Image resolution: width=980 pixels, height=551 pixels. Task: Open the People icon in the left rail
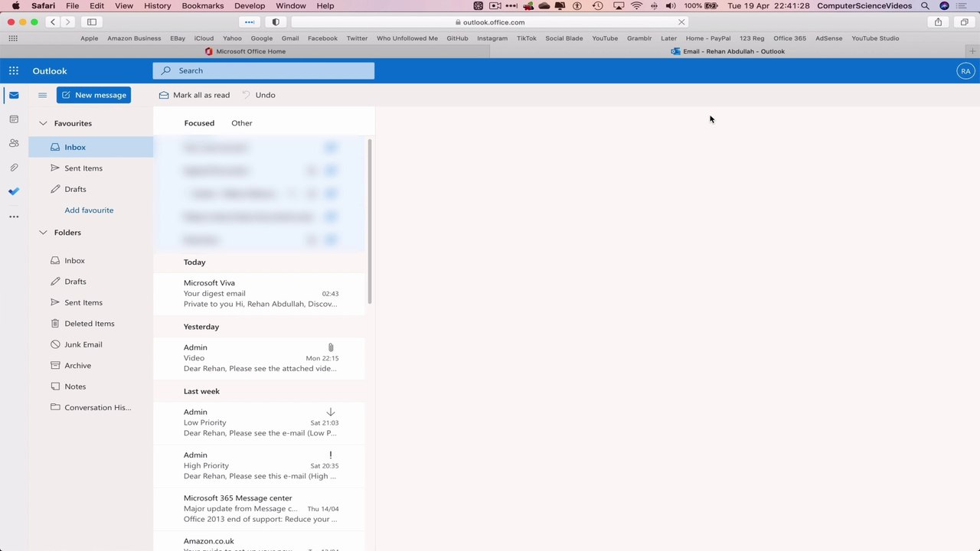14,143
